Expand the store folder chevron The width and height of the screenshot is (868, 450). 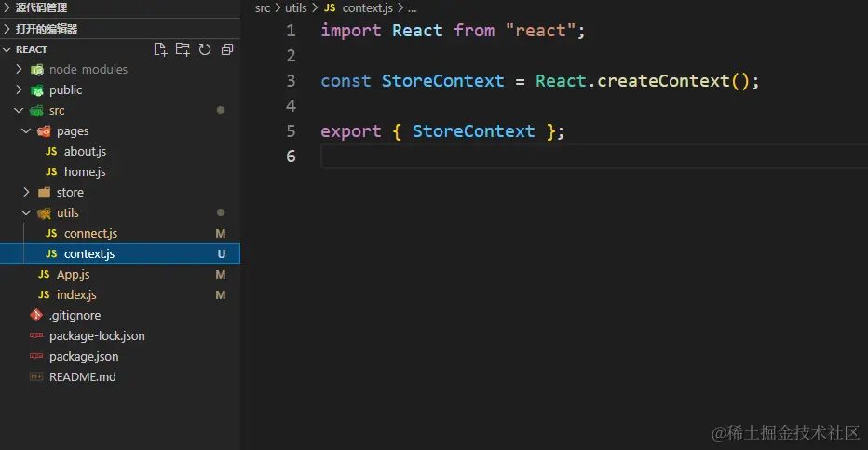point(27,192)
